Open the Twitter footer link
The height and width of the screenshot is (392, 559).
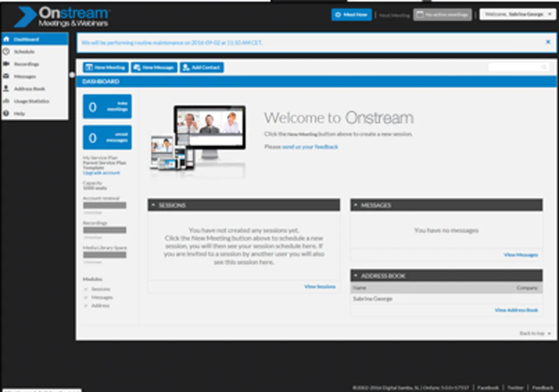(x=515, y=387)
